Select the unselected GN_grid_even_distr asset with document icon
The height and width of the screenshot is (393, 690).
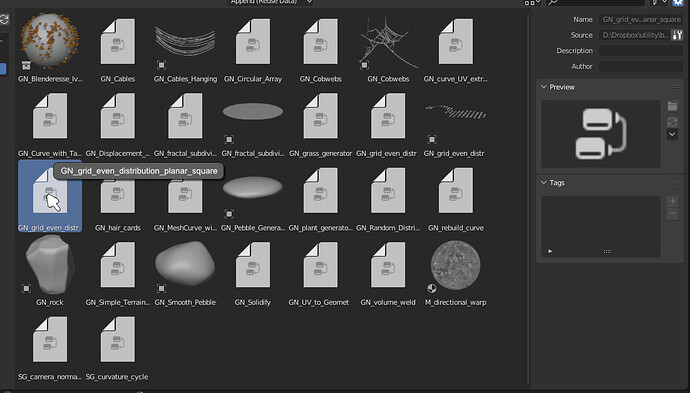388,122
